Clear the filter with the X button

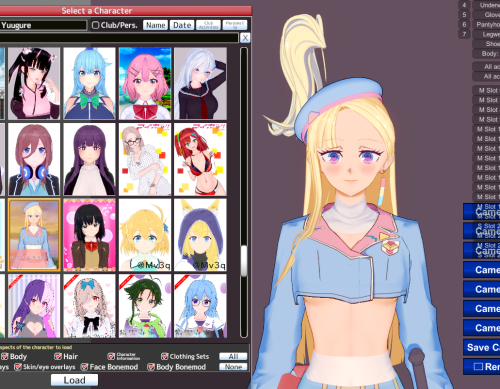point(245,38)
